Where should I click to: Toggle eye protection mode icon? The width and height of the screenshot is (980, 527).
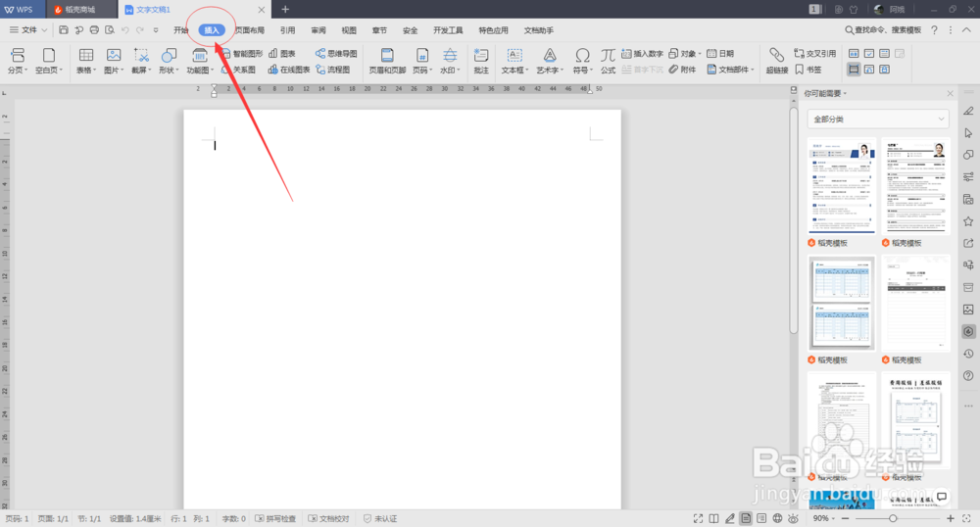coord(793,518)
